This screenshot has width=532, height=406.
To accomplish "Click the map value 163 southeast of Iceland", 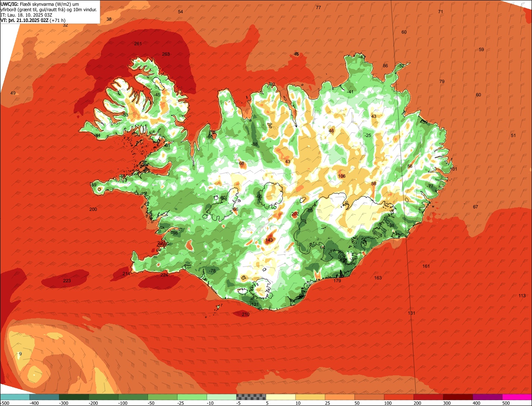I will [378, 278].
